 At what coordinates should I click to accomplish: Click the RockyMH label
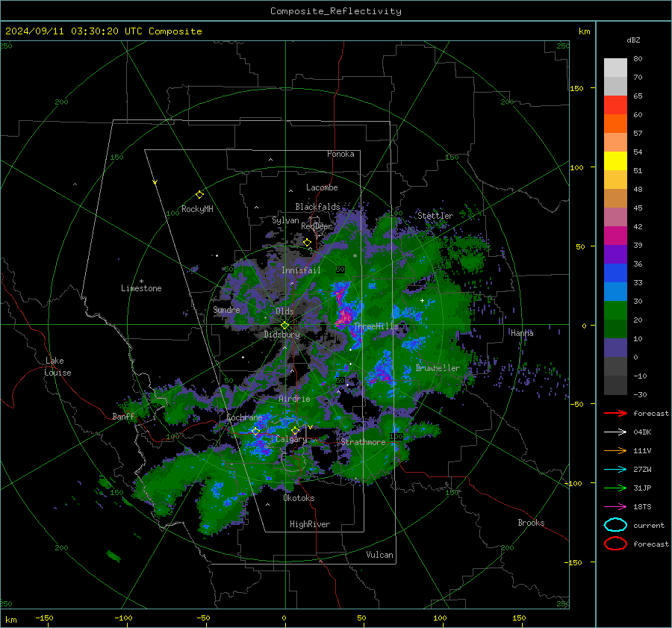[197, 209]
